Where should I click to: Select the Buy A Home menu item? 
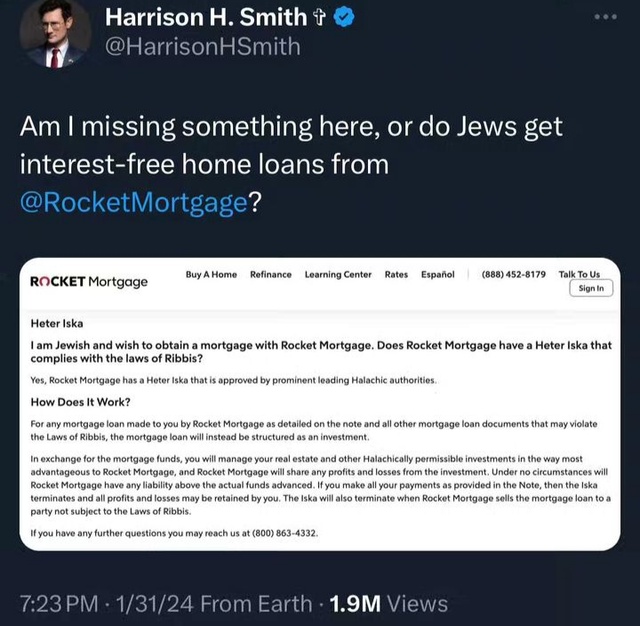pyautogui.click(x=211, y=274)
